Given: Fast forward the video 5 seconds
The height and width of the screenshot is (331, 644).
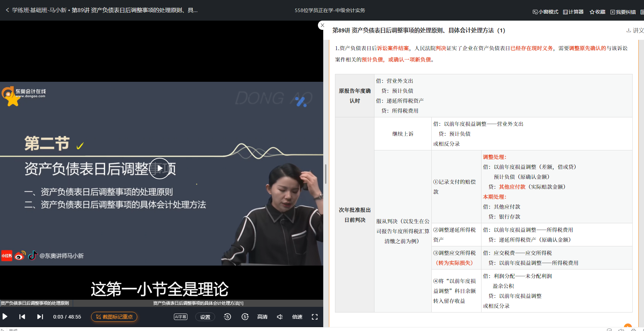Looking at the screenshot, I should pyautogui.click(x=245, y=316).
